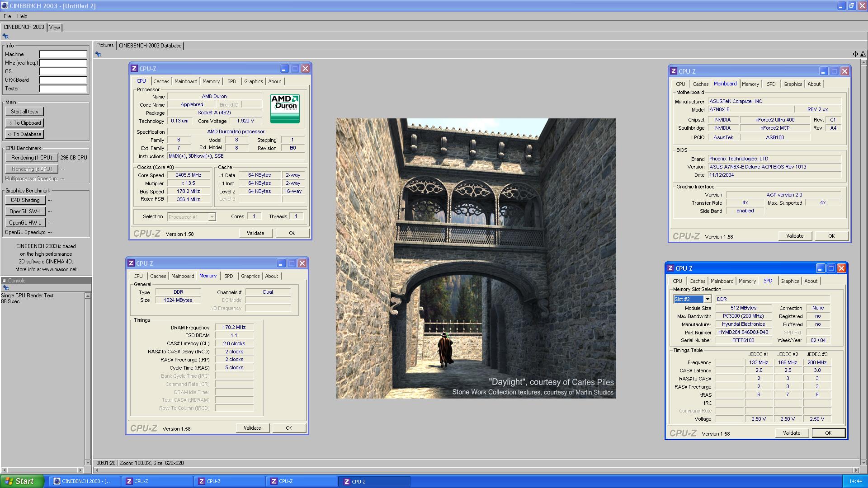Run Rendering (1 CPU) benchmark
This screenshot has width=868, height=488.
pos(32,158)
